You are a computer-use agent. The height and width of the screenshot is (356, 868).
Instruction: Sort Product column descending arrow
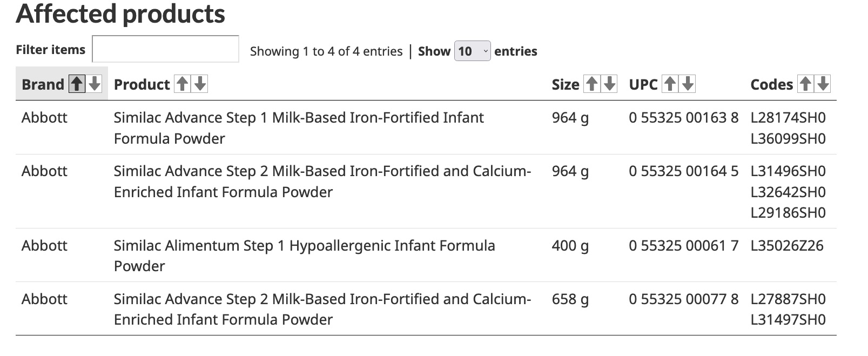point(200,84)
